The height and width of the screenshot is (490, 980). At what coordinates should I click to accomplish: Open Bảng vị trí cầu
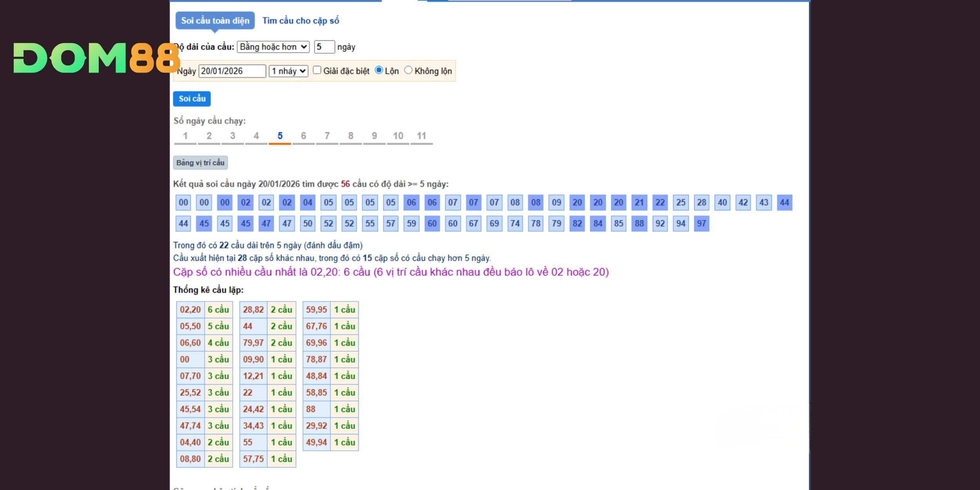200,163
